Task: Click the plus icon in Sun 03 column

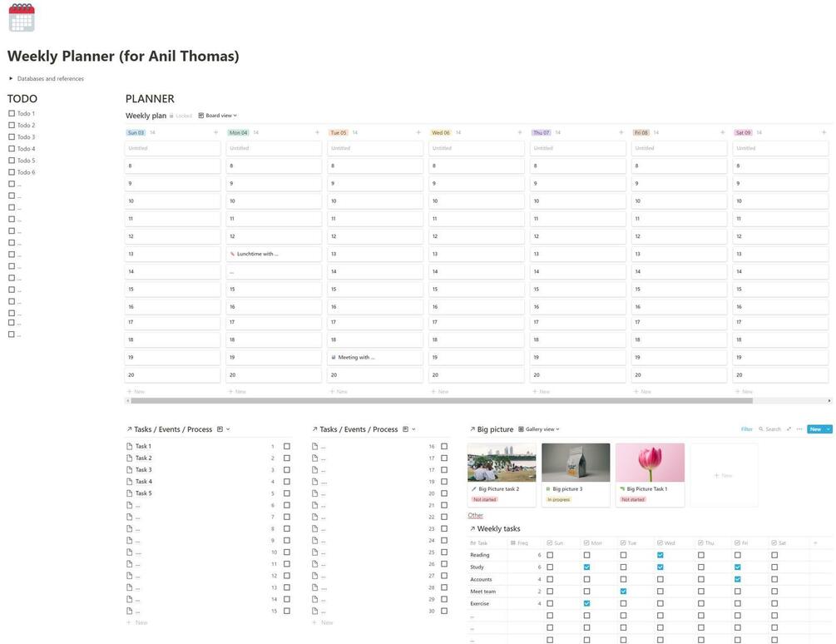Action: (x=215, y=132)
